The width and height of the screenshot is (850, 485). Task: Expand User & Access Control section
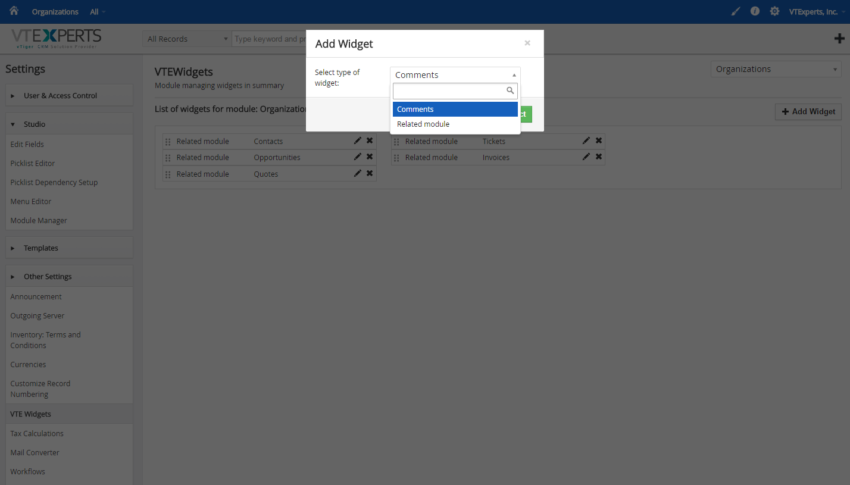tap(69, 95)
